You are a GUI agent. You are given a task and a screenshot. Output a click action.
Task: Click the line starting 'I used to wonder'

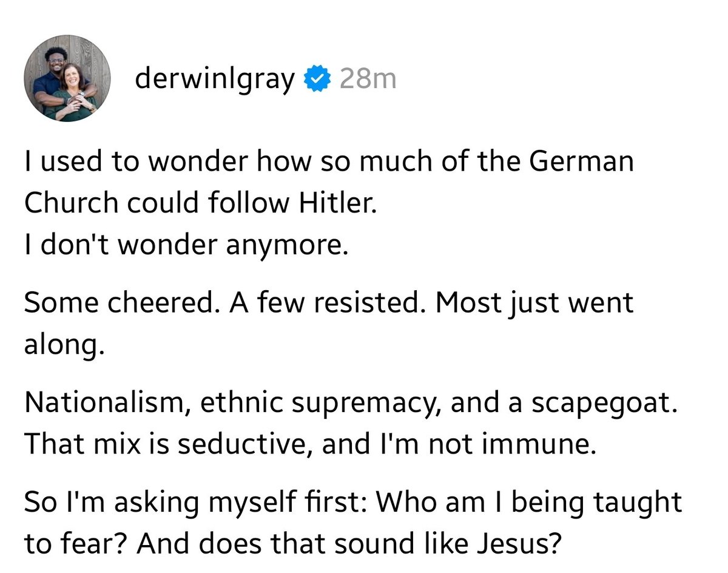pos(328,164)
